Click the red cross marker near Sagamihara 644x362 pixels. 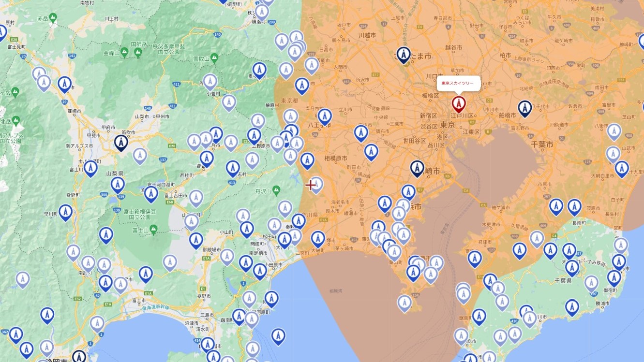click(311, 184)
